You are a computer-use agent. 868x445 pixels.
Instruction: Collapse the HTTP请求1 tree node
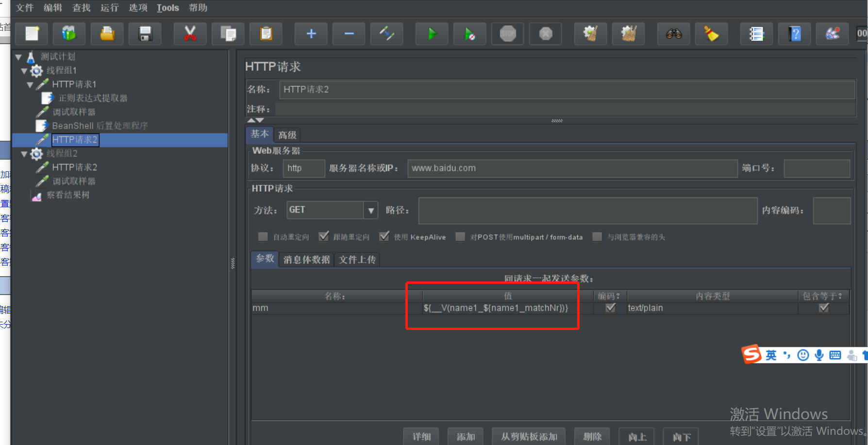30,85
